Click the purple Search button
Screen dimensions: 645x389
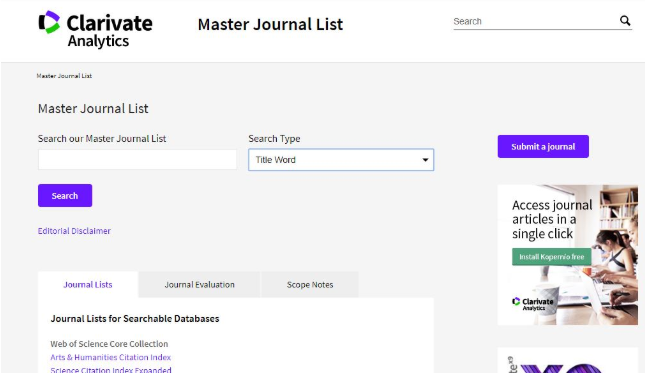(x=65, y=195)
